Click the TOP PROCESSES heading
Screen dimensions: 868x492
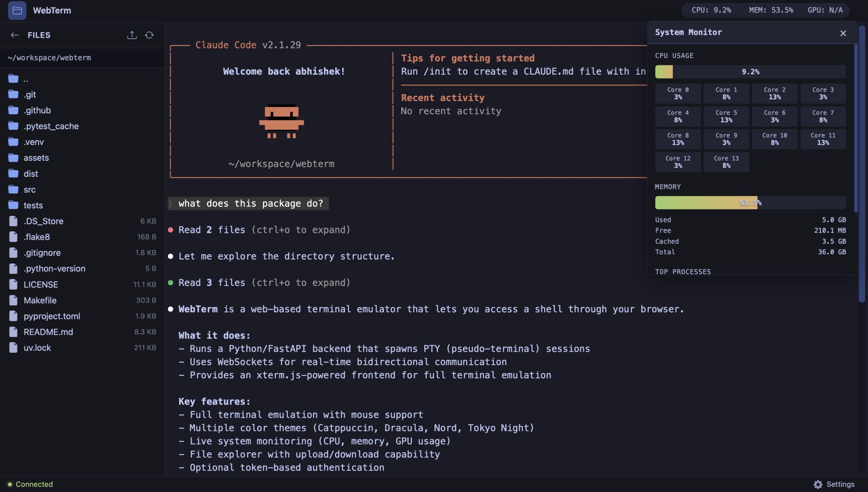[683, 271]
